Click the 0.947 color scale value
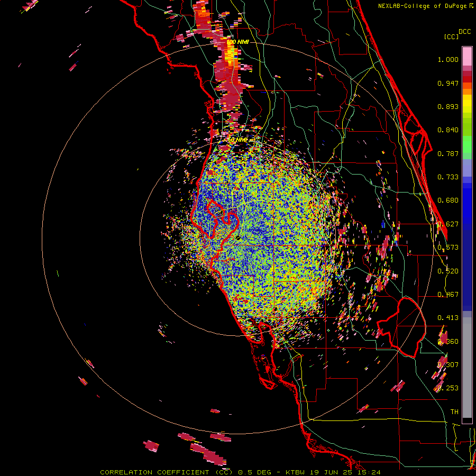The image size is (476, 476). click(x=448, y=83)
